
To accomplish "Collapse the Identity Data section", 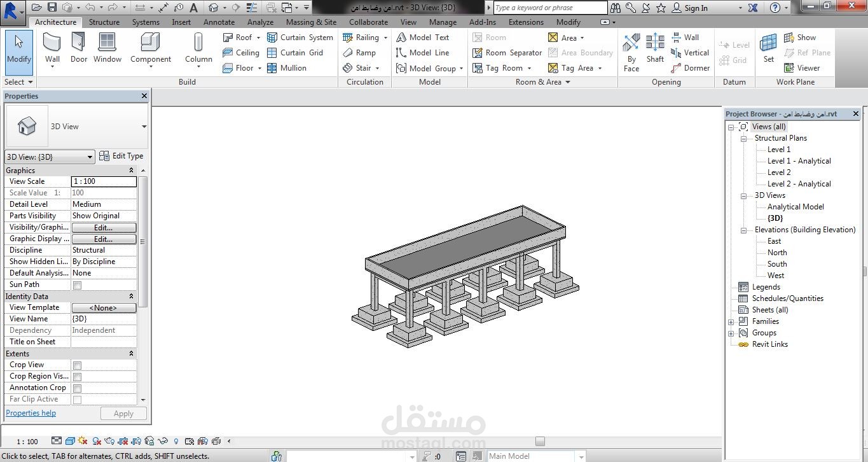I will 132,297.
